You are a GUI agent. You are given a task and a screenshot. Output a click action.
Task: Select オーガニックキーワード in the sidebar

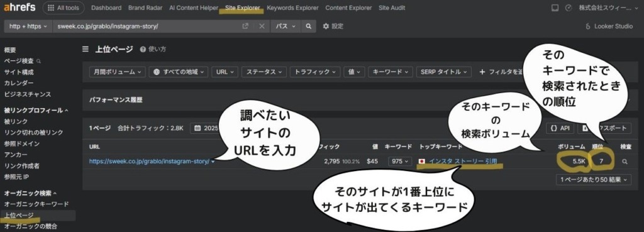36,204
